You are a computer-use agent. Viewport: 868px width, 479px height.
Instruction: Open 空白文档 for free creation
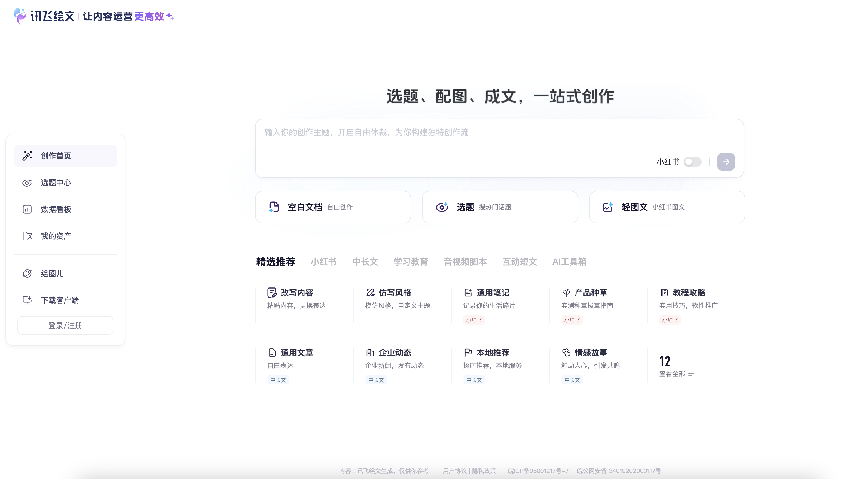(x=333, y=207)
